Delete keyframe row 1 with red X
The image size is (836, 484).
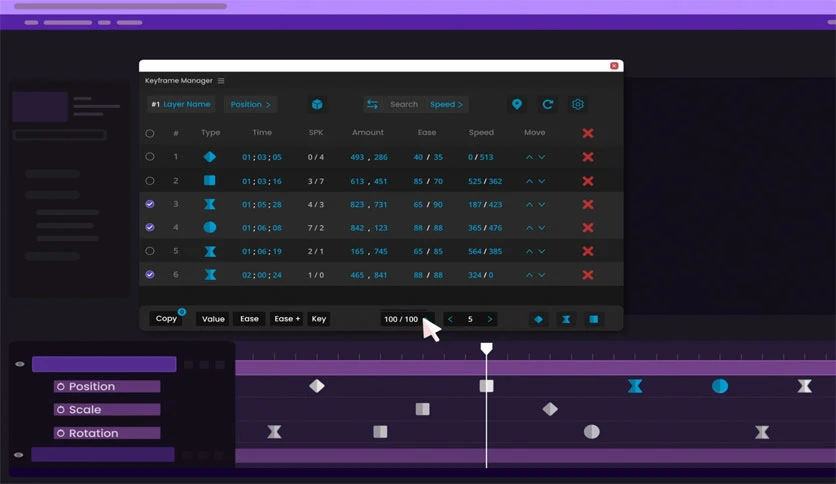click(x=588, y=157)
